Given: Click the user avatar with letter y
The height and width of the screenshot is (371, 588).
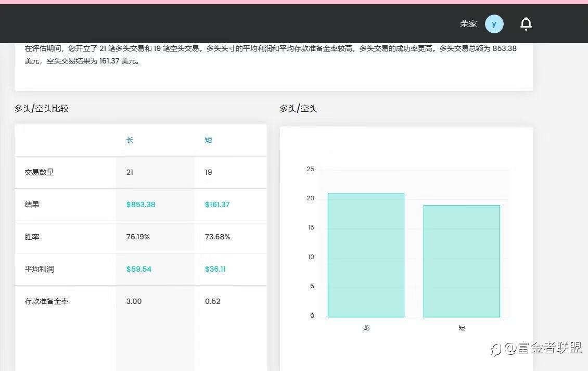Looking at the screenshot, I should (494, 24).
